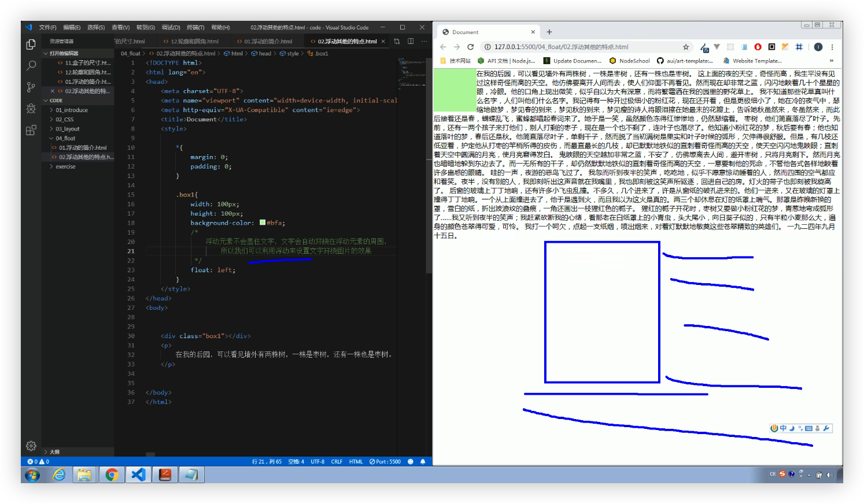This screenshot has width=864, height=504.
Task: Expand the 03_layout folder
Action: click(68, 129)
